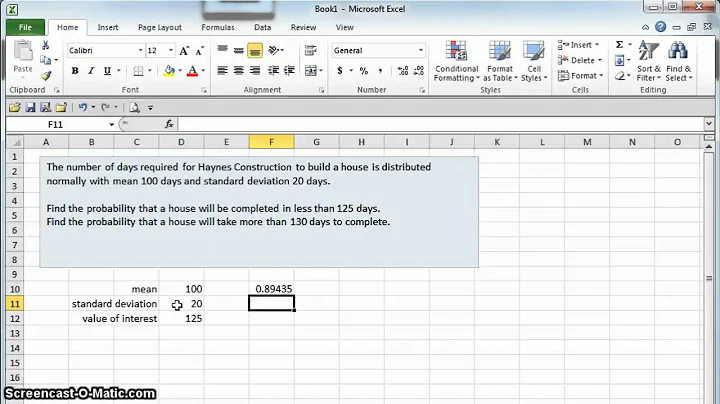The height and width of the screenshot is (404, 720).
Task: Open the General number format dropdown
Action: pyautogui.click(x=421, y=50)
